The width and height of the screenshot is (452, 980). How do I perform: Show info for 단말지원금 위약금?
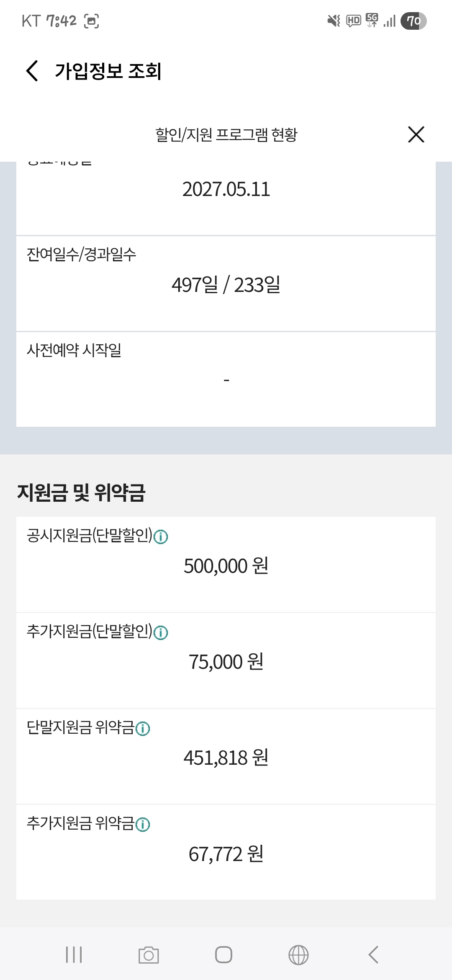143,729
